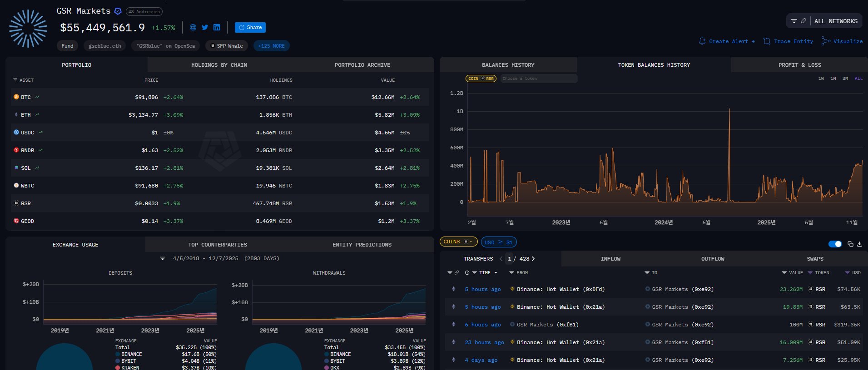Click the BTC price chart trend icon
This screenshot has height=370, width=868.
pos(37,97)
